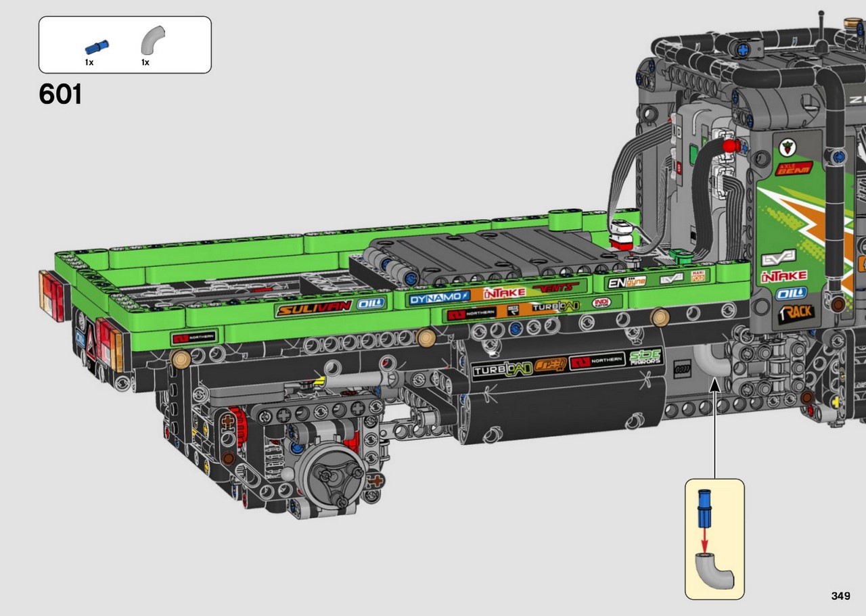Click the INDI sticker on the green beam
This screenshot has height=616, width=866.
pos(601,302)
